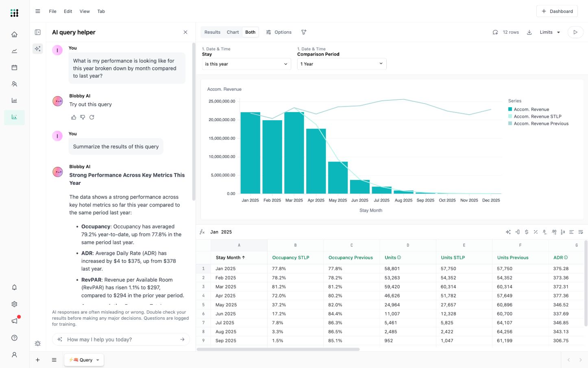Image resolution: width=588 pixels, height=368 pixels.
Task: Toggle the side panel collapse icon
Action: click(x=38, y=32)
